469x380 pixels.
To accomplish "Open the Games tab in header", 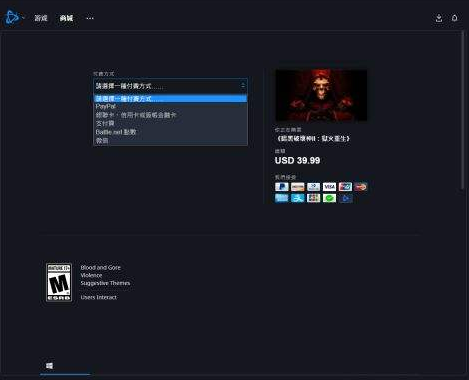I will tap(41, 18).
